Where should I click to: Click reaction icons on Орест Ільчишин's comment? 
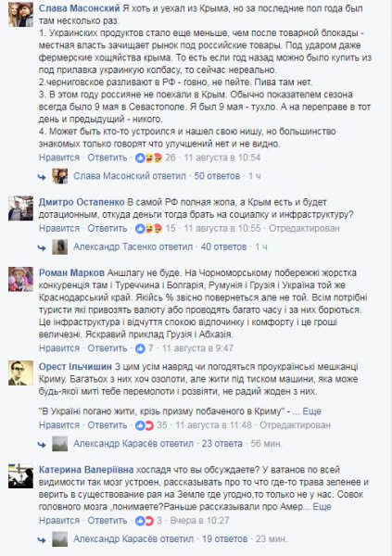point(145,425)
